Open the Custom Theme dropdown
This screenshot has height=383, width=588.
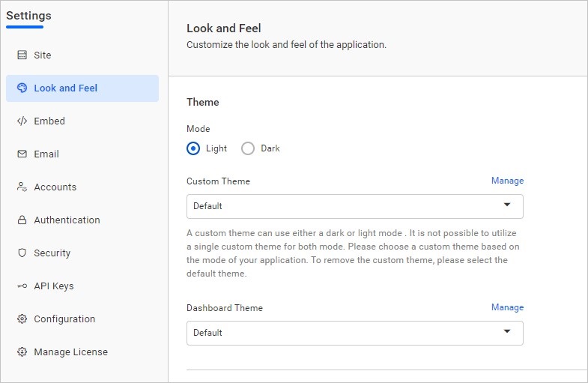pyautogui.click(x=354, y=206)
